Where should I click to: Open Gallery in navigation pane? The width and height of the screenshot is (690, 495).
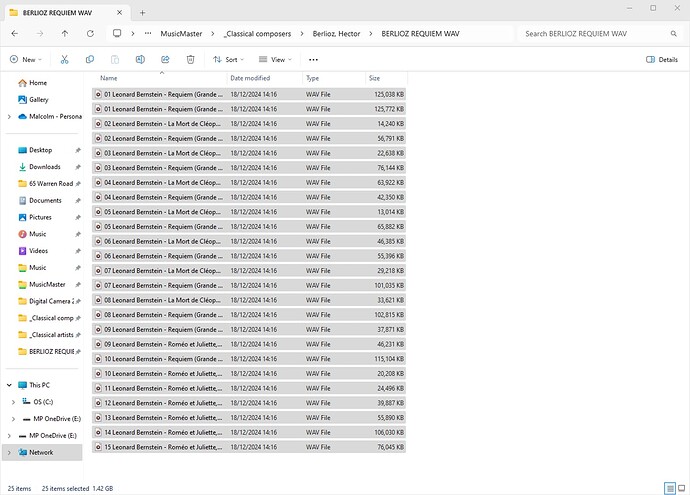coord(33,99)
